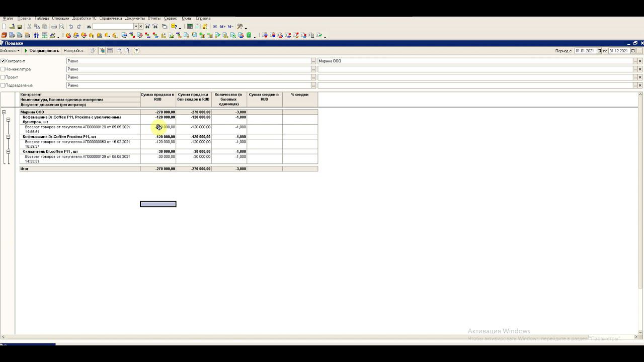Click the Настройка... button
This screenshot has height=362, width=644.
74,51
